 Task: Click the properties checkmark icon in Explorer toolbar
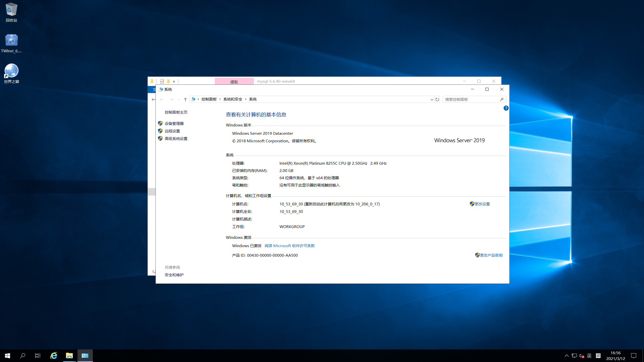coord(162,81)
